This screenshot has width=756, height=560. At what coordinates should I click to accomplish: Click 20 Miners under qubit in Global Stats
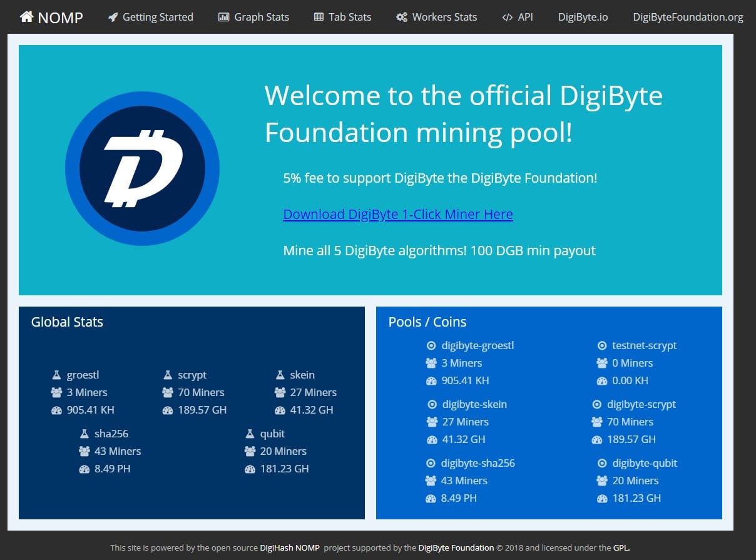pos(283,451)
